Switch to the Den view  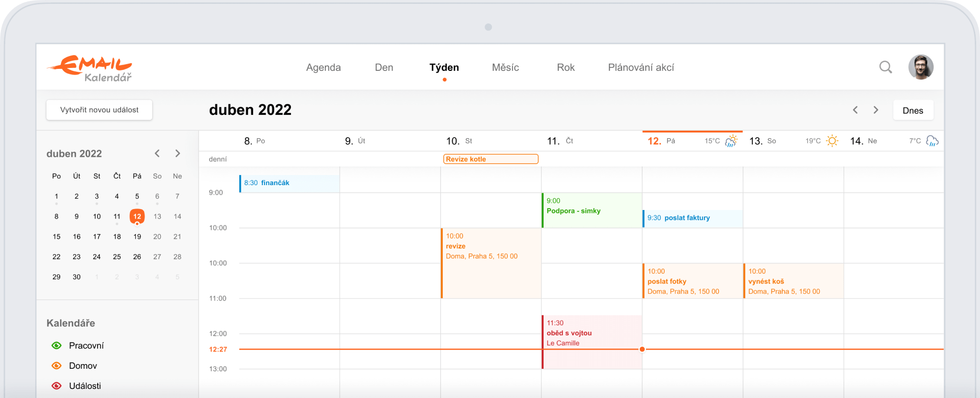384,67
